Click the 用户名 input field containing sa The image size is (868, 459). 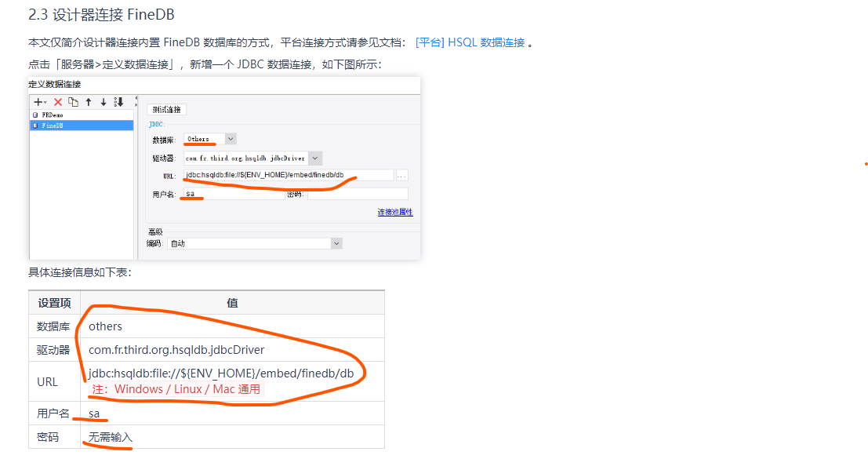pyautogui.click(x=234, y=194)
